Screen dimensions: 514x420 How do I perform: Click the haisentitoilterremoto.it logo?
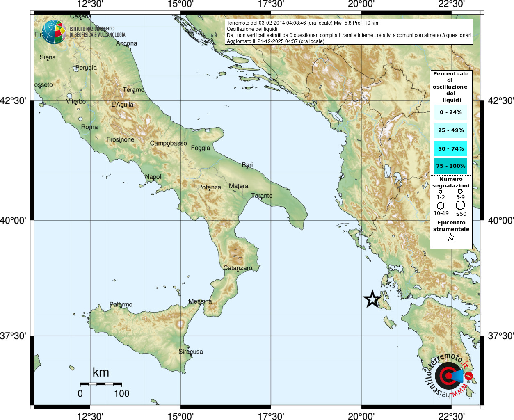(449, 375)
